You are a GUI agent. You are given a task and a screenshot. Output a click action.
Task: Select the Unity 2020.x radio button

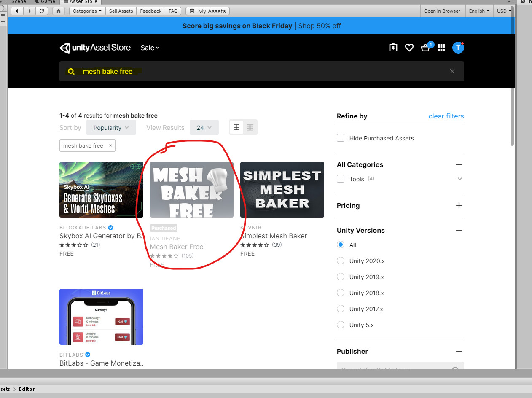coord(341,261)
